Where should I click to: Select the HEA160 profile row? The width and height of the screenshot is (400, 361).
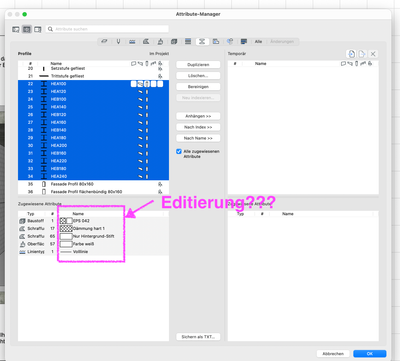coord(93,122)
